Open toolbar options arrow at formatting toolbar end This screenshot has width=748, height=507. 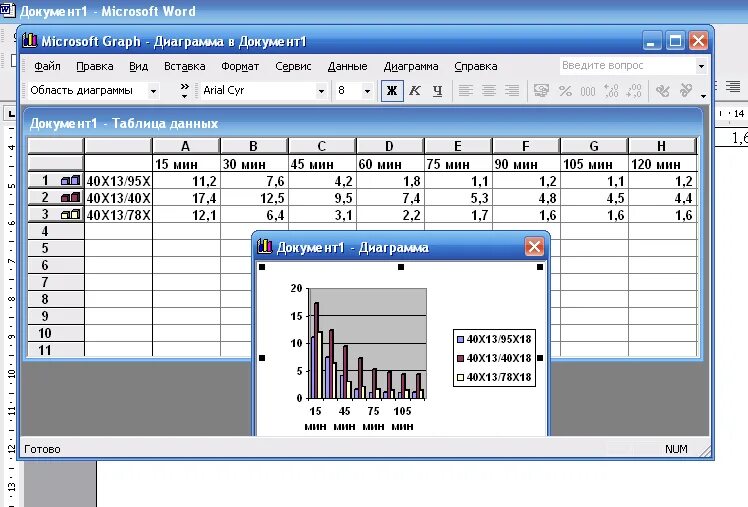coord(703,96)
